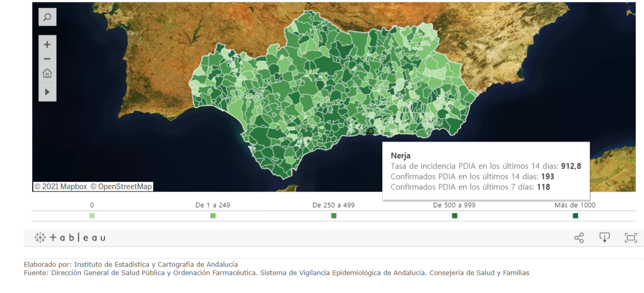Click the 'Nerja' tooltip title

(400, 156)
